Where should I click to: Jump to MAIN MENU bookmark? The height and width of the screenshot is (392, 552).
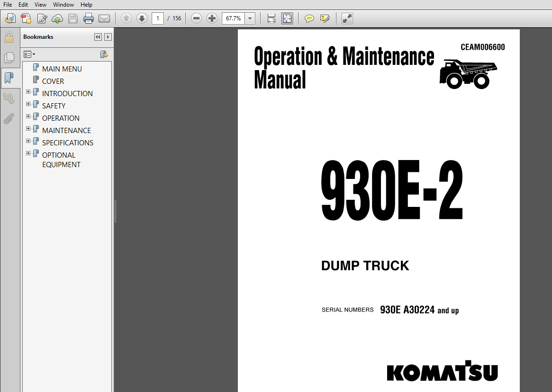[62, 69]
